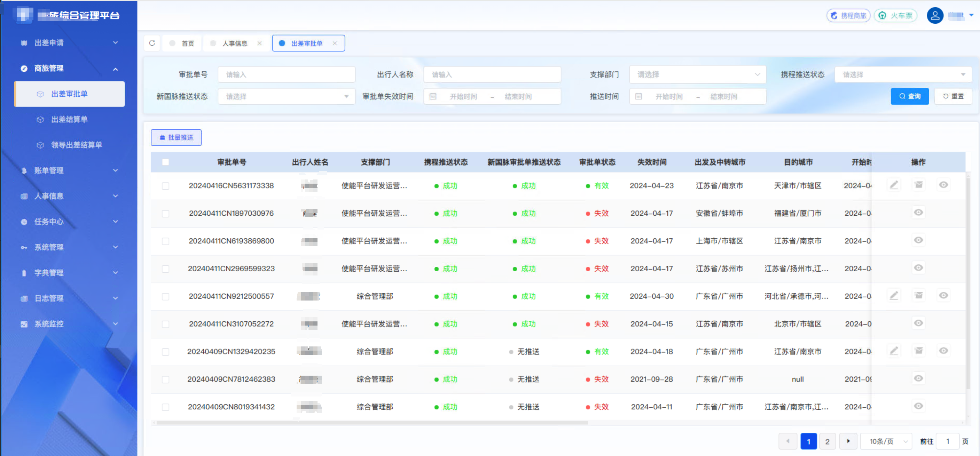980x456 pixels.
Task: Expand the 出差申请 sidebar menu
Action: click(69, 42)
